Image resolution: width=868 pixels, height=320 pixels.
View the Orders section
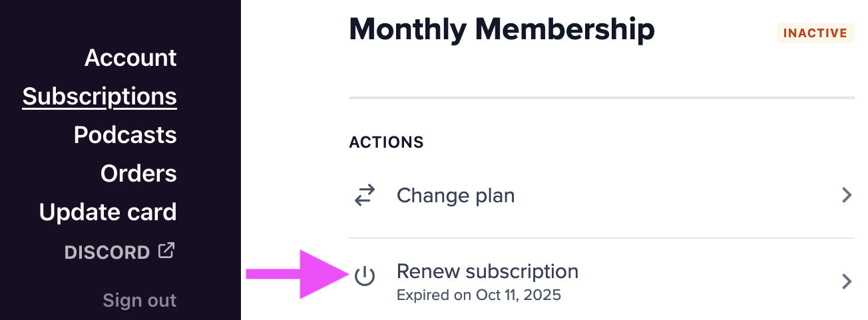point(138,174)
